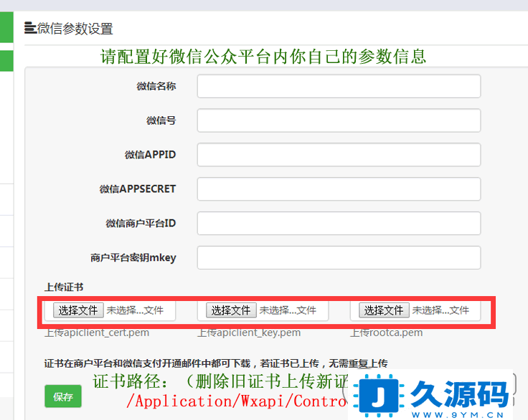Click the 上传rootca.pem caption text

387,333
